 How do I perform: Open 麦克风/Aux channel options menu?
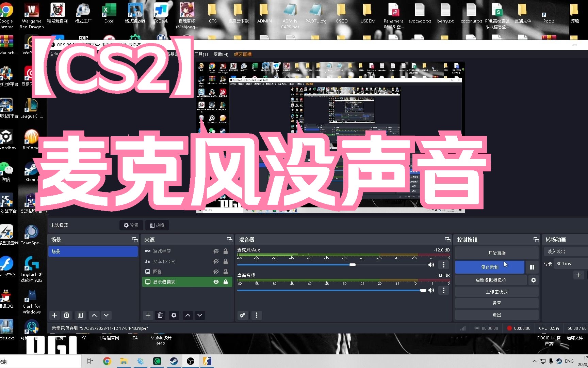coord(443,265)
